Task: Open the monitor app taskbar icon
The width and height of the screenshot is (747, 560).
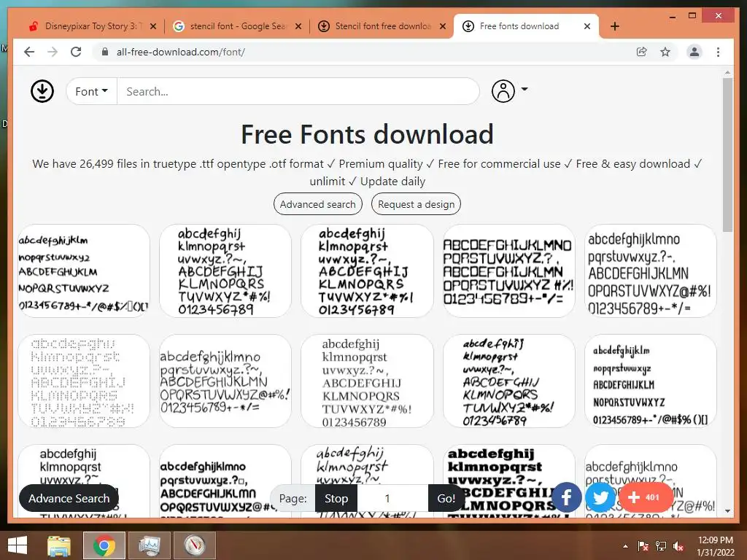Action: [x=150, y=545]
